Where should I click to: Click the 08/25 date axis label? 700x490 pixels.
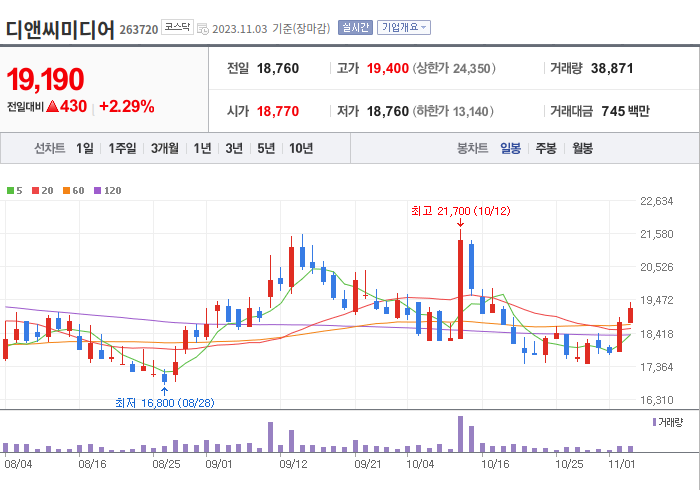[167, 464]
